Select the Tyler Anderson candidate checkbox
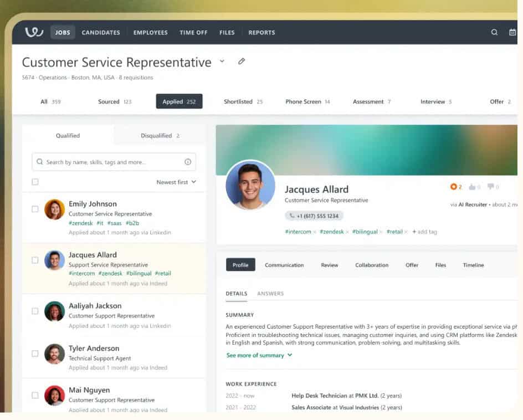 [x=35, y=354]
